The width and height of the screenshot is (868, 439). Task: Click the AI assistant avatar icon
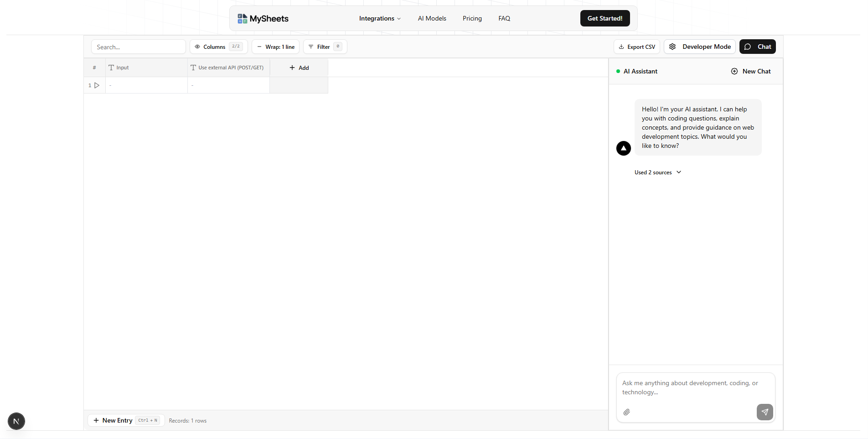click(x=623, y=148)
